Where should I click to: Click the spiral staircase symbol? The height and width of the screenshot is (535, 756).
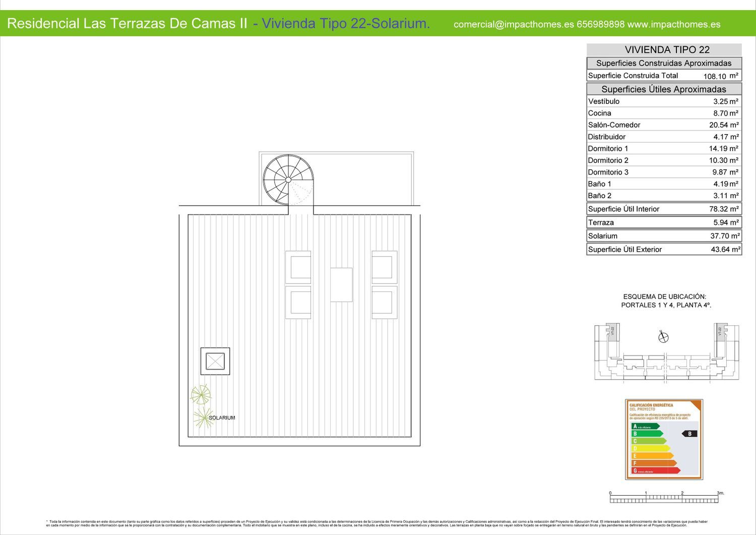(288, 180)
